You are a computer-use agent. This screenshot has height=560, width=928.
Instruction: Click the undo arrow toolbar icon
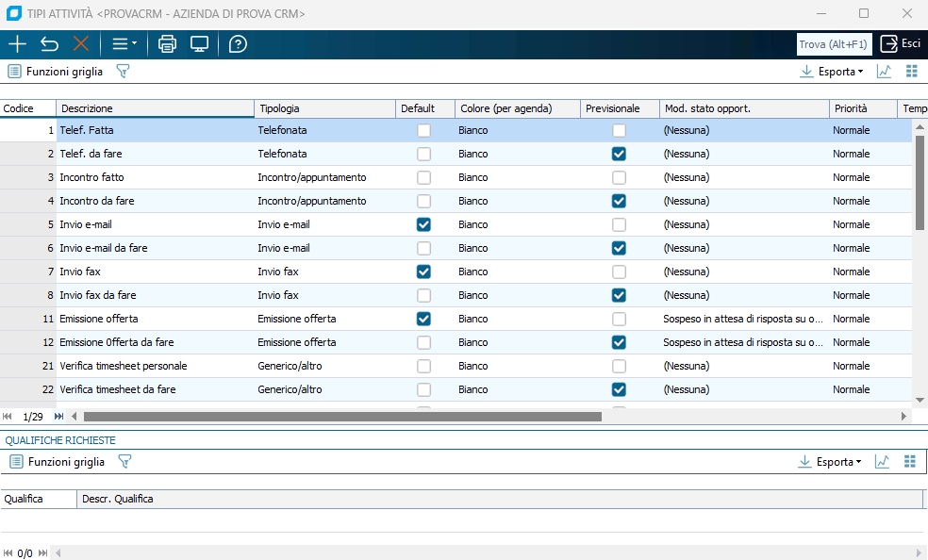click(49, 44)
